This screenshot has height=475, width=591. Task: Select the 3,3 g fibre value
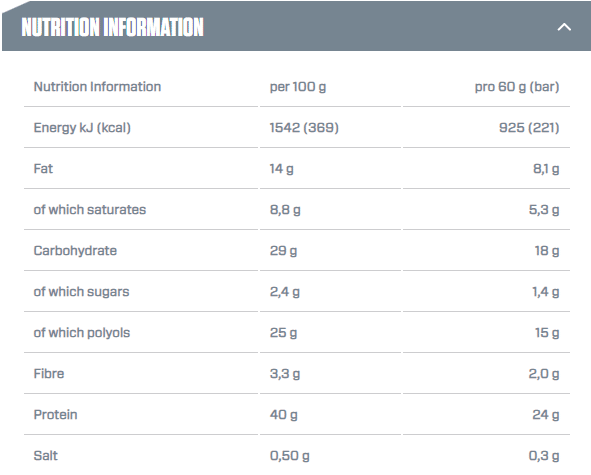(285, 374)
